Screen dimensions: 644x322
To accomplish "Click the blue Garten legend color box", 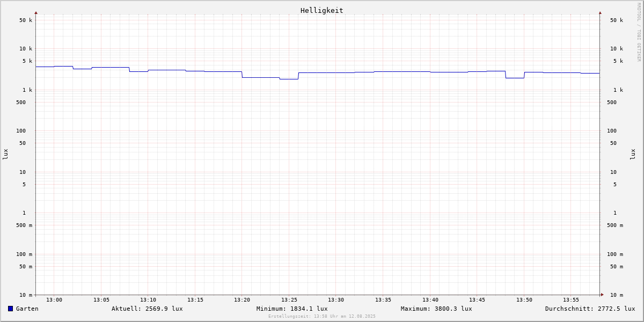I will pyautogui.click(x=10, y=309).
